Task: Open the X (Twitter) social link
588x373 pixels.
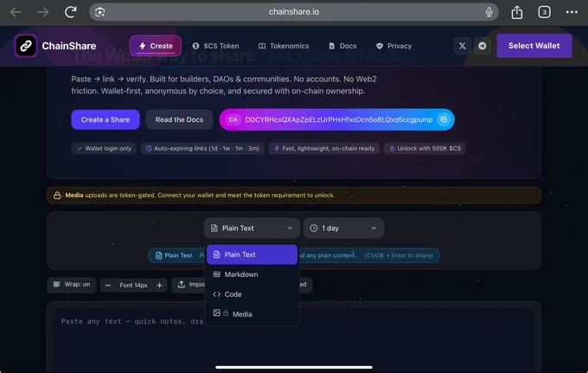Action: (x=462, y=46)
